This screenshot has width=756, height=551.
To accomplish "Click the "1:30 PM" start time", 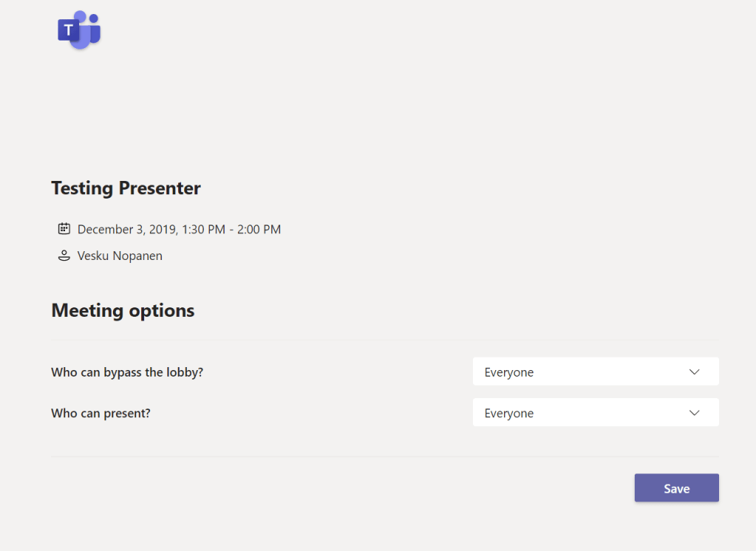I will [202, 230].
